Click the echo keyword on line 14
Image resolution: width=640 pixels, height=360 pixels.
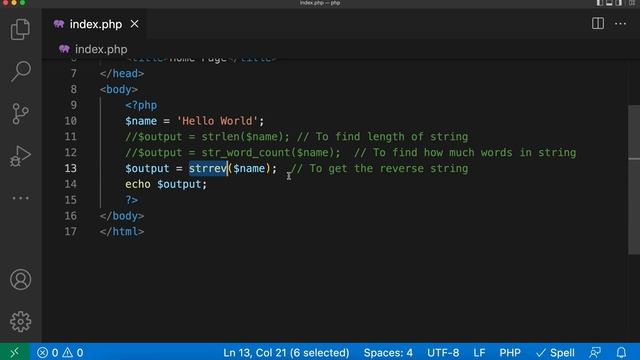[x=138, y=184]
